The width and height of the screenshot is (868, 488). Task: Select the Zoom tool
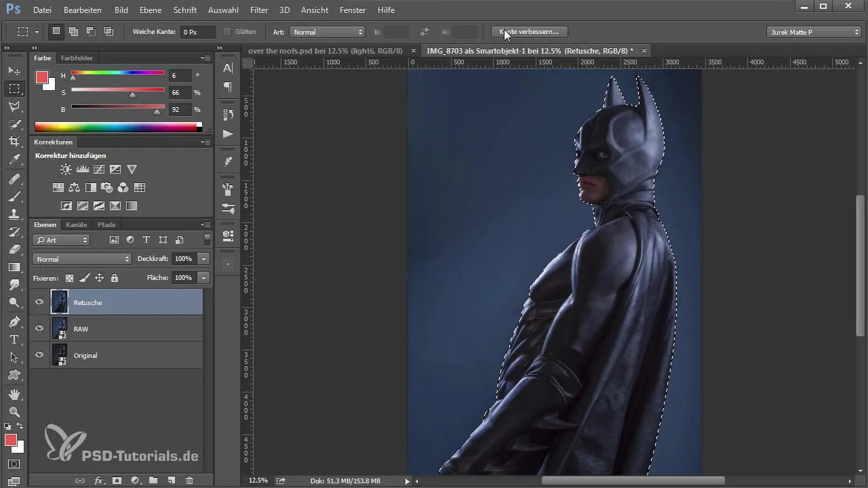point(14,412)
